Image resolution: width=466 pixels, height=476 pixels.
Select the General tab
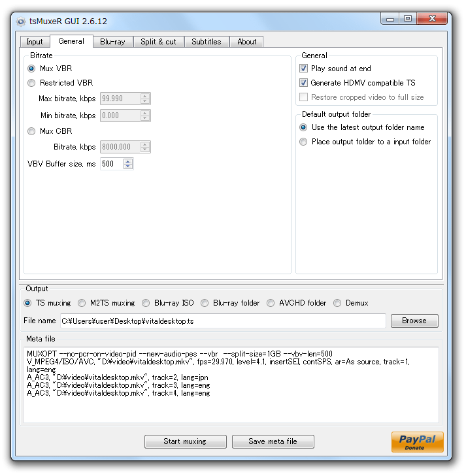tap(71, 41)
